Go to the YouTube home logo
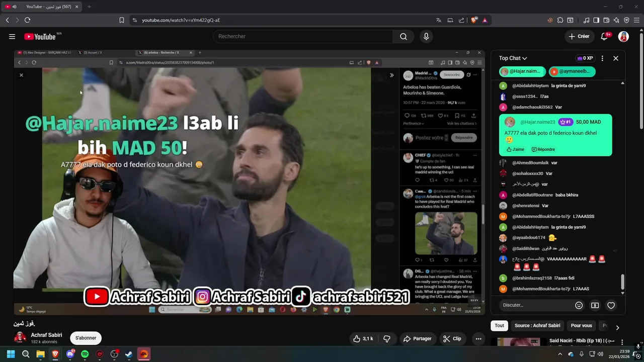The height and width of the screenshot is (362, 644). pyautogui.click(x=40, y=36)
